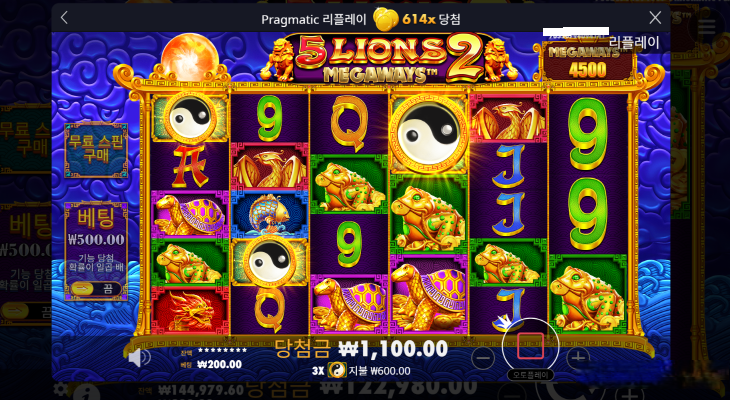The image size is (730, 400).
Task: Click the large yin-yang scatter on reel four
Action: click(428, 134)
